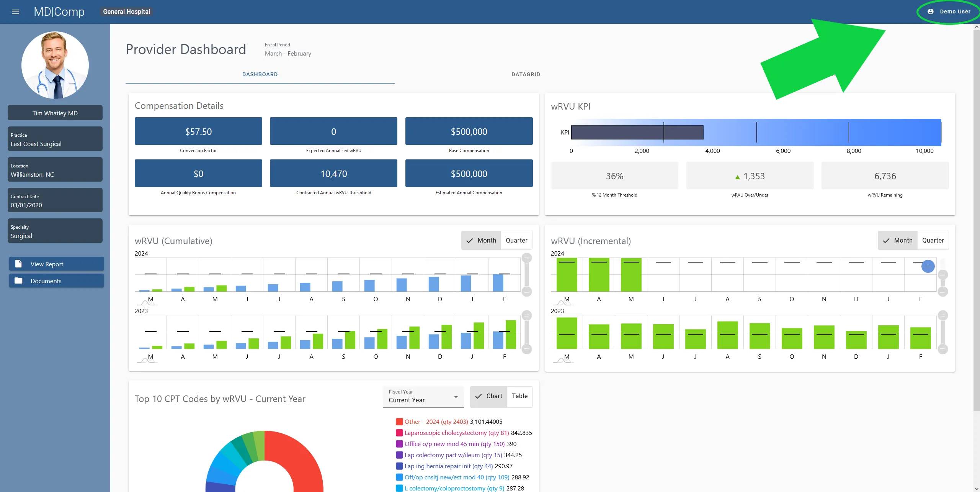The image size is (980, 492).
Task: Click the provider profile photo
Action: (x=55, y=65)
